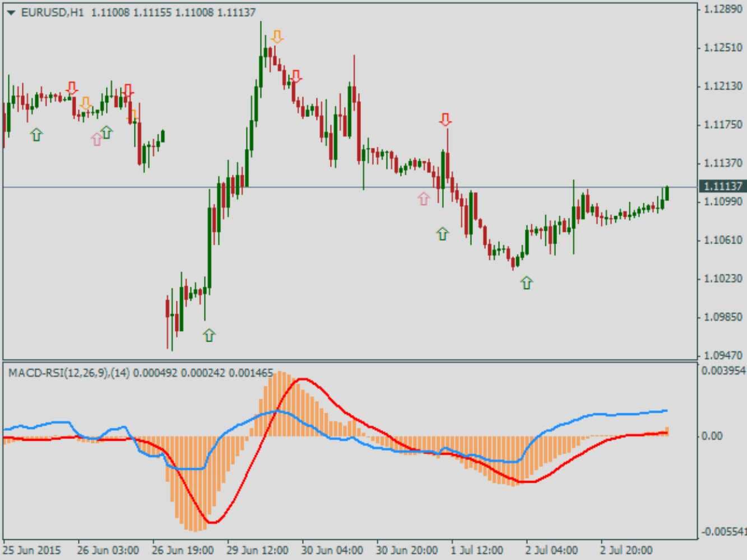Click the 1.12890 price scale label
This screenshot has width=747, height=560.
tap(723, 9)
